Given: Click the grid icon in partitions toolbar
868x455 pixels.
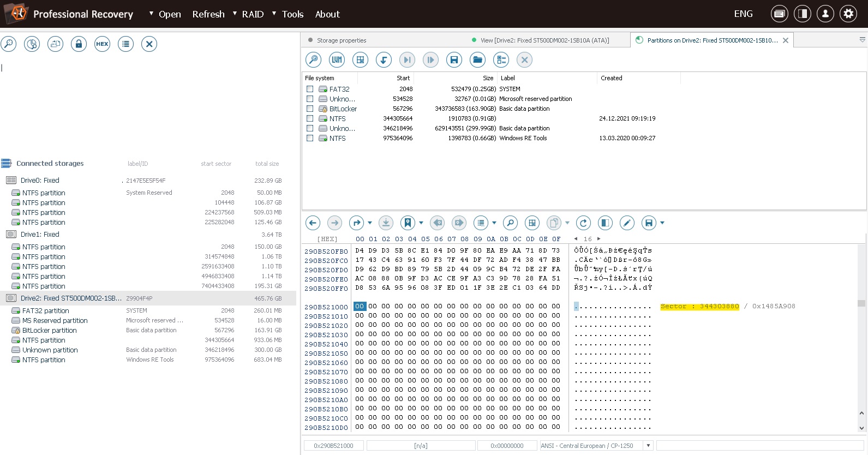Looking at the screenshot, I should coord(361,60).
